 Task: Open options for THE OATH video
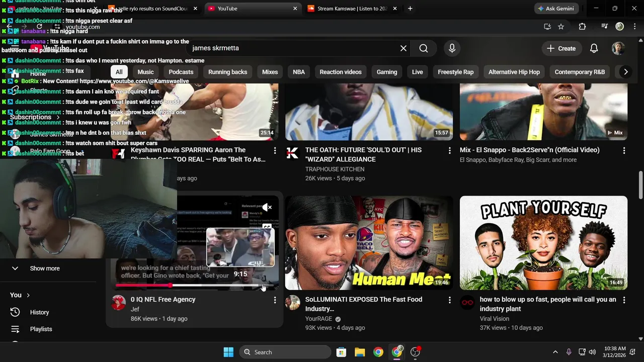tap(449, 150)
